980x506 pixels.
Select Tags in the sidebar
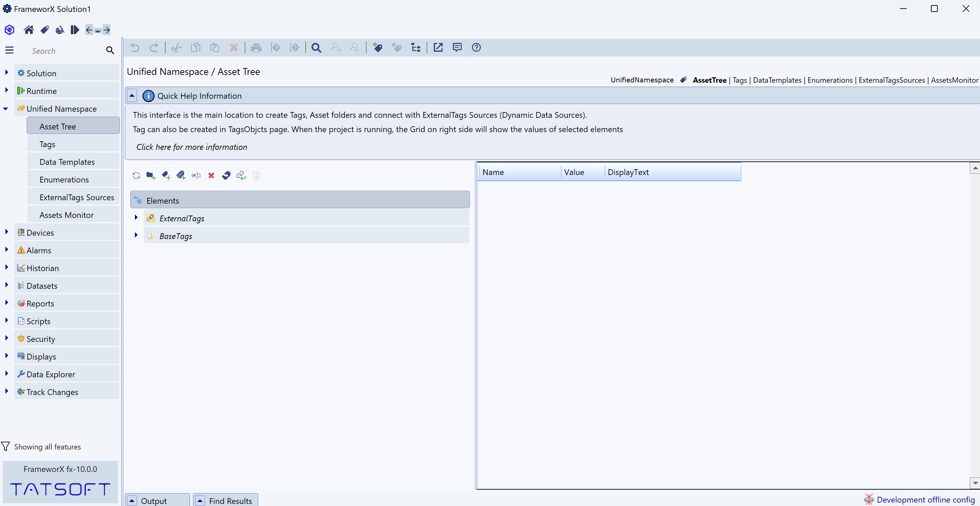73,144
